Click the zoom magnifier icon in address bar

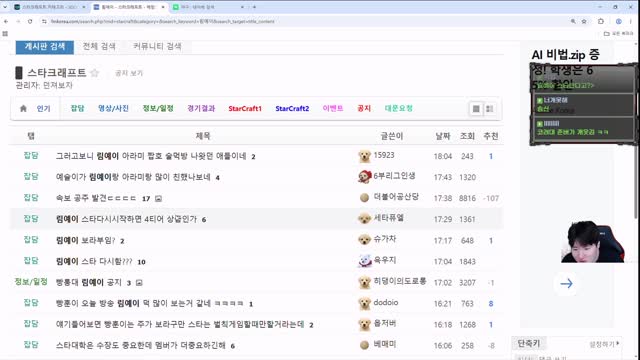pos(573,21)
